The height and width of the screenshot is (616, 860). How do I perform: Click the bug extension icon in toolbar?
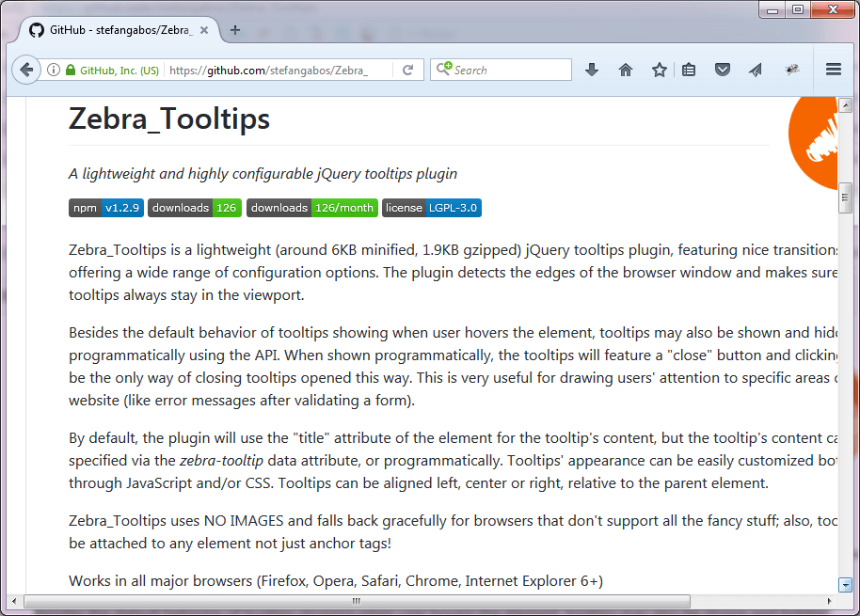[791, 70]
